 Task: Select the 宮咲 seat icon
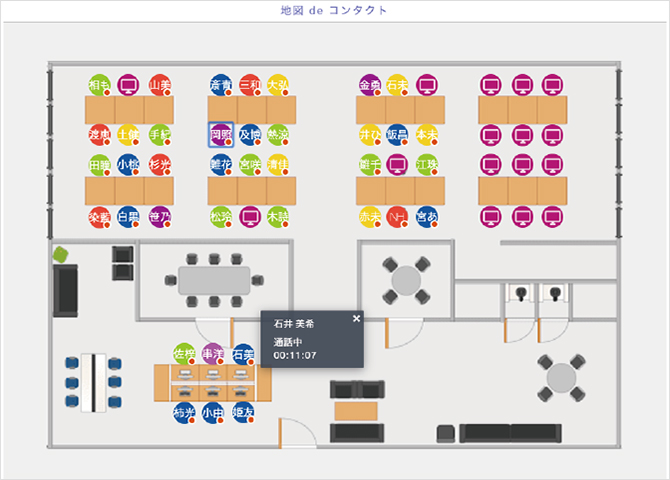coord(250,165)
